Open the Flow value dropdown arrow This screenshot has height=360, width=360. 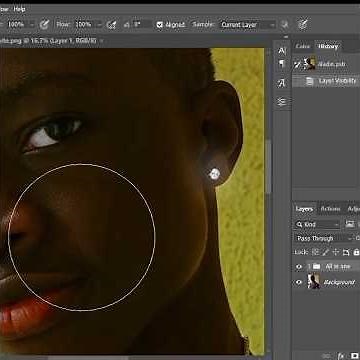[99, 24]
